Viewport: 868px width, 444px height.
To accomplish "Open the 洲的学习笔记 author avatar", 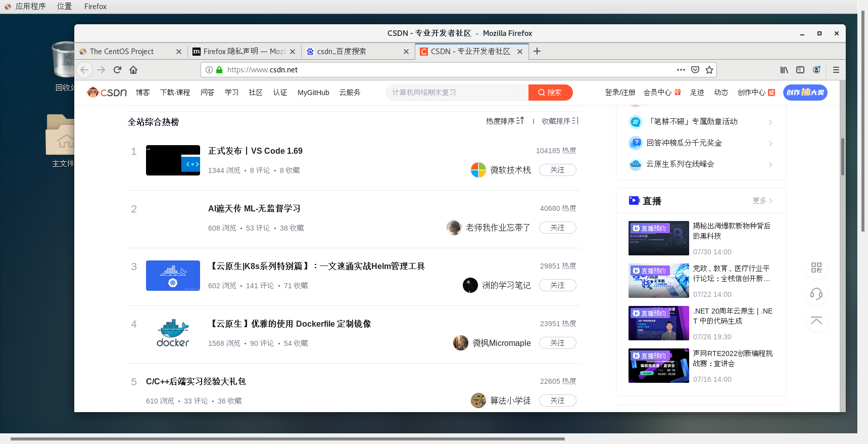I will [470, 285].
